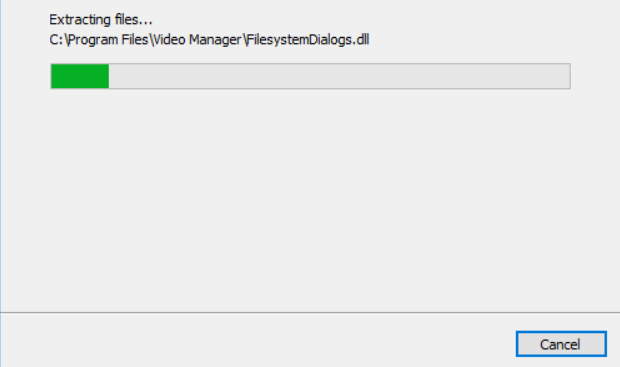Click the middle of the progress bar track
Screen dimensions: 620x367
coord(310,76)
